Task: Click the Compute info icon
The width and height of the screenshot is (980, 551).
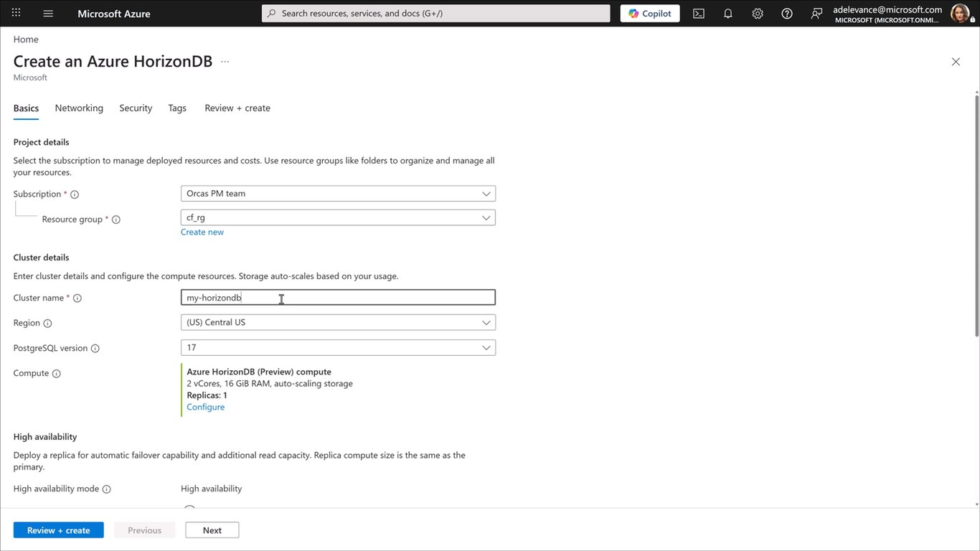Action: (57, 373)
